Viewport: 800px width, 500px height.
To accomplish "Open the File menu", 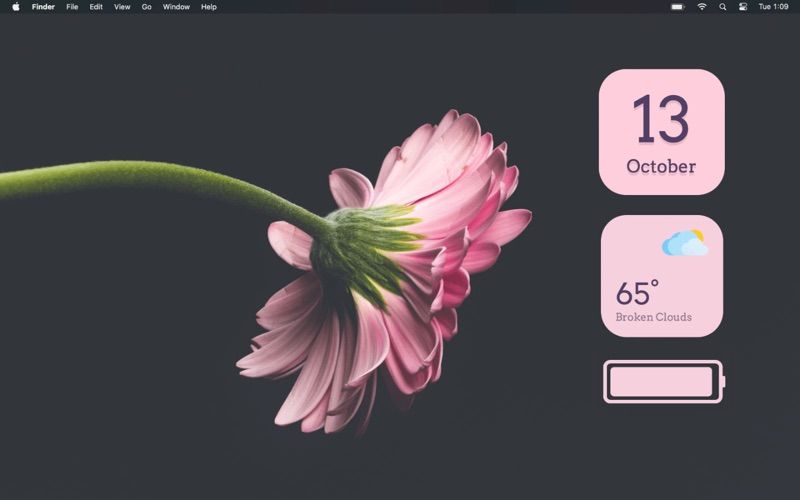I will coord(72,7).
